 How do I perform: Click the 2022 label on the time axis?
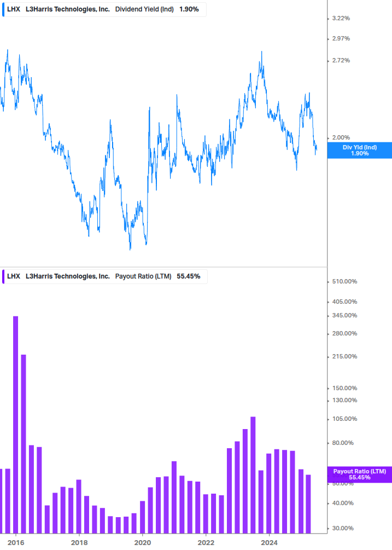[206, 543]
